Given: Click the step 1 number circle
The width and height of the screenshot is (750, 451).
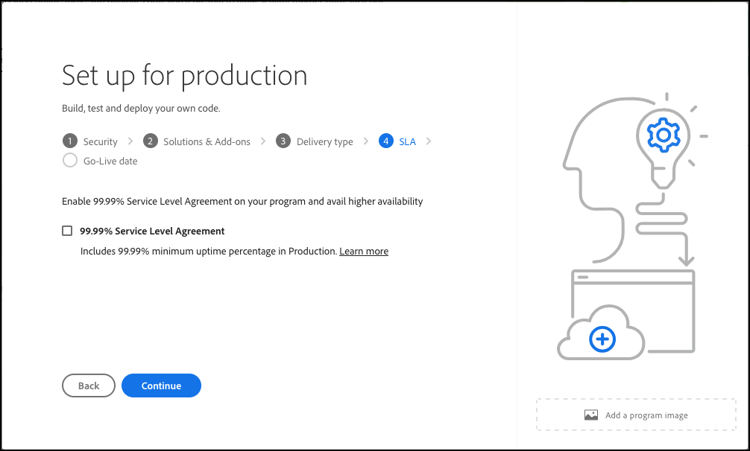Looking at the screenshot, I should pos(70,141).
